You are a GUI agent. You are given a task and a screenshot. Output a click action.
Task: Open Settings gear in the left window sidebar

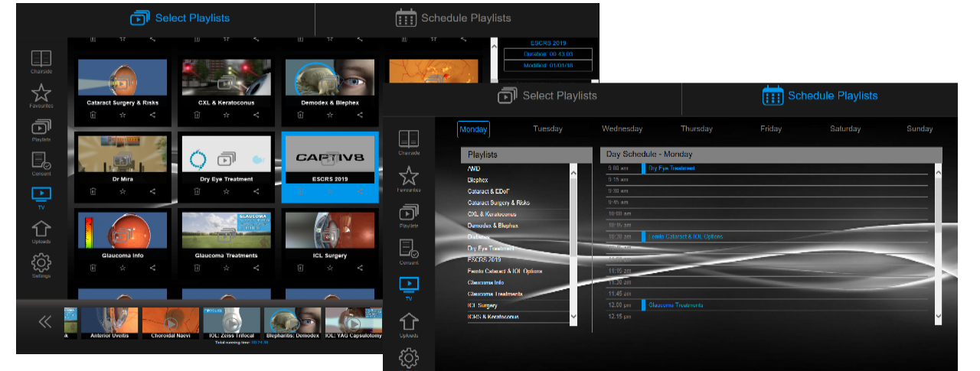pos(41,265)
